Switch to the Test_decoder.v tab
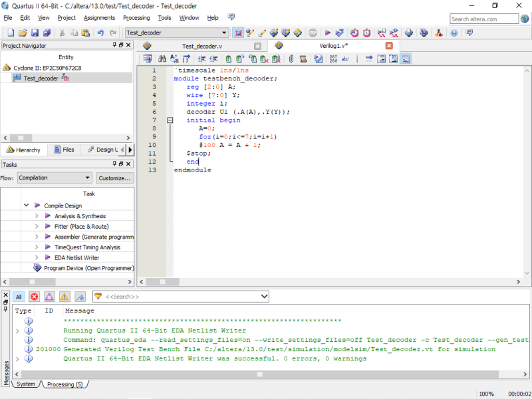The width and height of the screenshot is (532, 399). [201, 47]
